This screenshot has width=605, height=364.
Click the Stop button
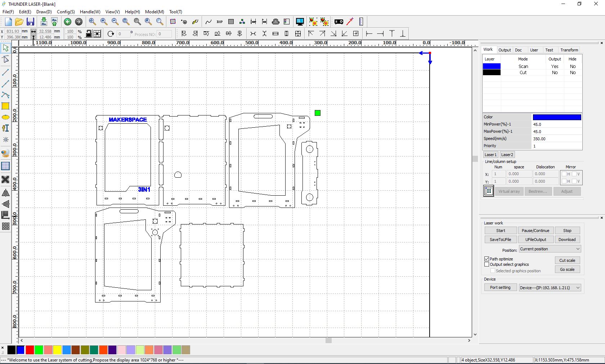pyautogui.click(x=567, y=231)
